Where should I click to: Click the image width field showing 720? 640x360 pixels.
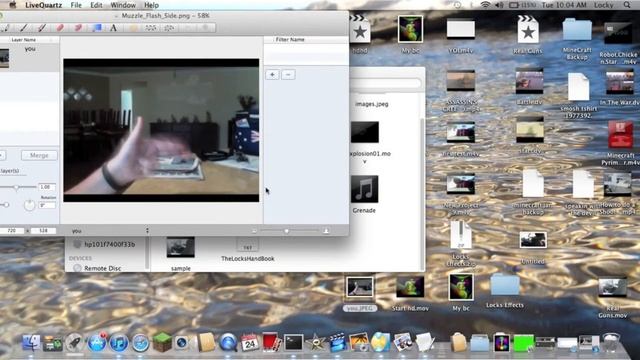[13, 231]
